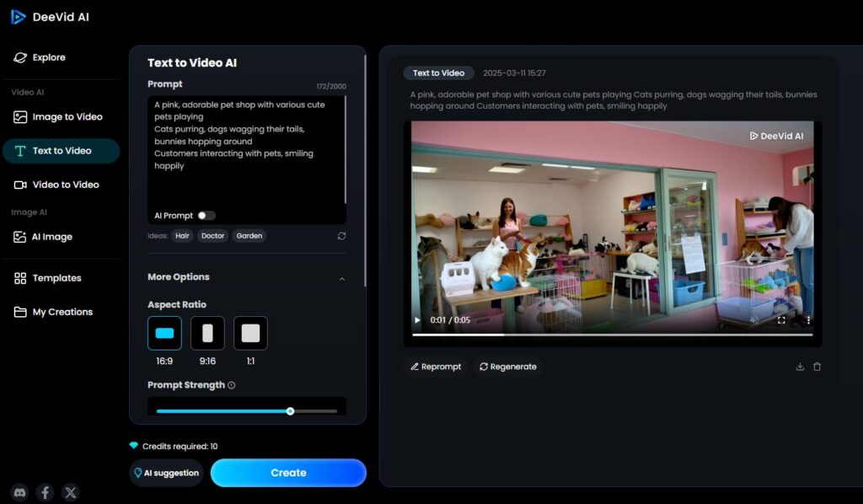Pick the Garden idea chip
Viewport: 863px width, 504px height.
click(249, 235)
